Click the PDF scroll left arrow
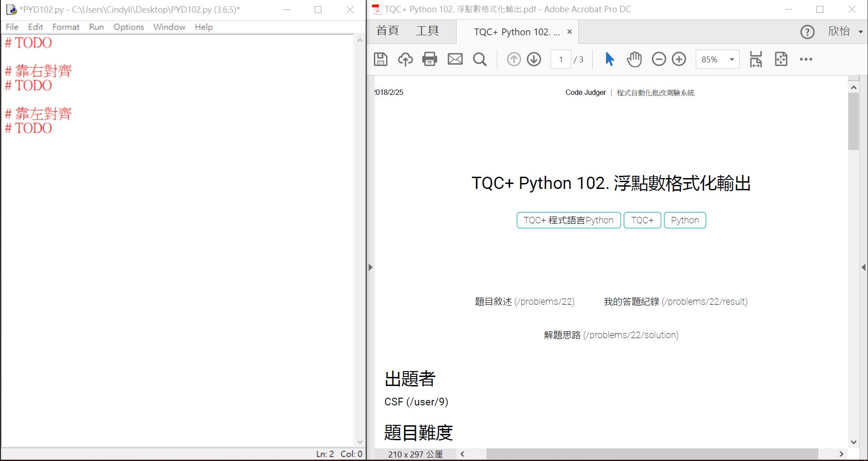868x461 pixels. (462, 454)
